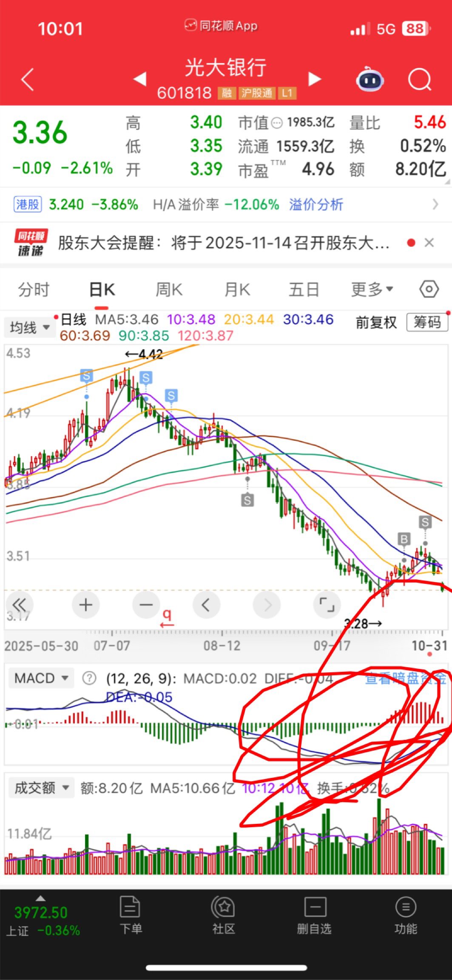Tap the 10-31 date label on axis
The image size is (452, 980).
pyautogui.click(x=429, y=646)
